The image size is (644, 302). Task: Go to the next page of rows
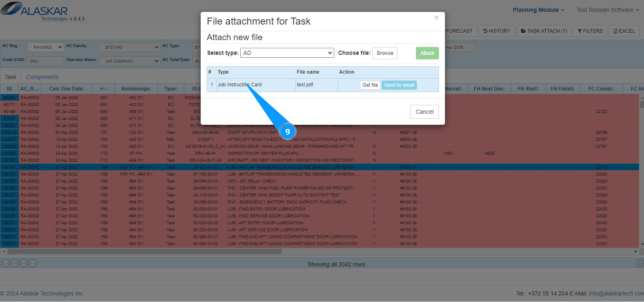[x=24, y=263]
